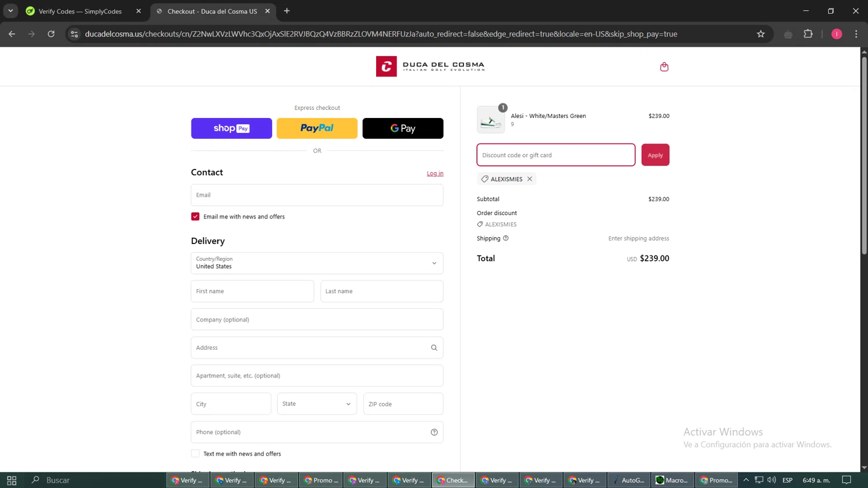Uncheck Email me with news and offers
The height and width of the screenshot is (488, 868).
[x=195, y=217]
